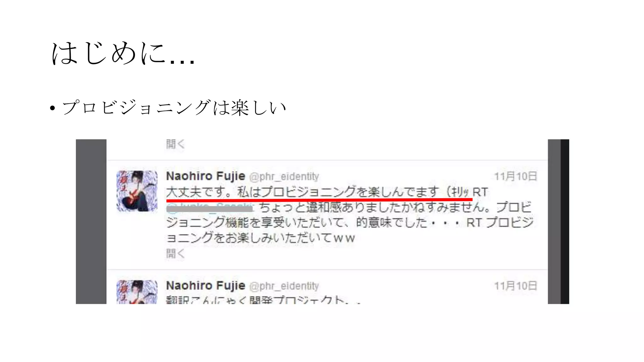Expand the tweet using the topmost 開く link
Viewport: 644px width, 362px height.
click(175, 144)
